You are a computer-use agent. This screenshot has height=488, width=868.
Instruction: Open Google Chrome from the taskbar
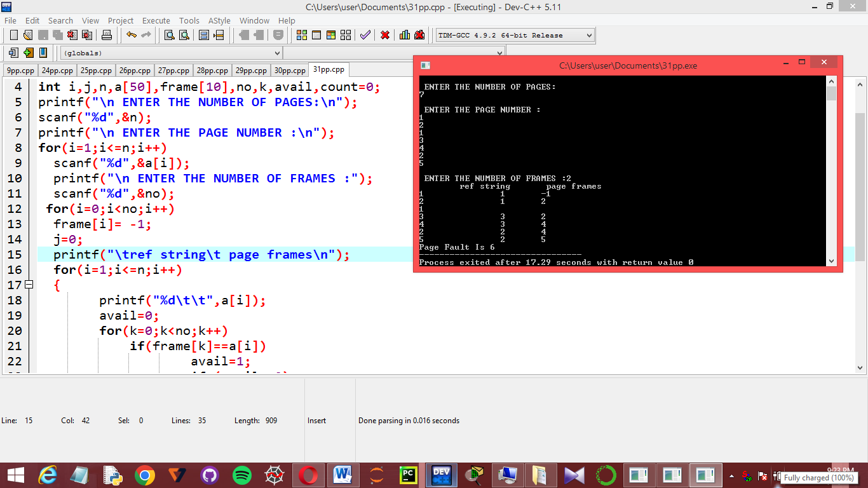pyautogui.click(x=145, y=475)
